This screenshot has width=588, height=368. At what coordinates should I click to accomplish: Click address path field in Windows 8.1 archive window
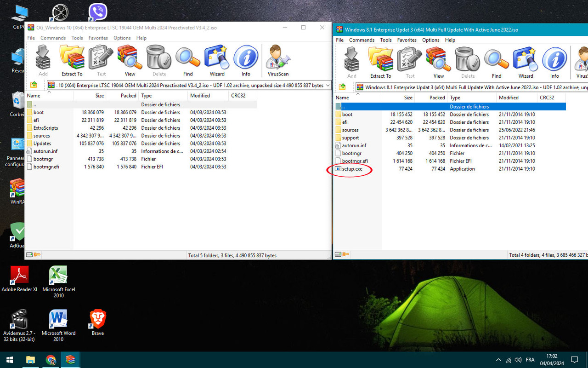click(x=471, y=87)
